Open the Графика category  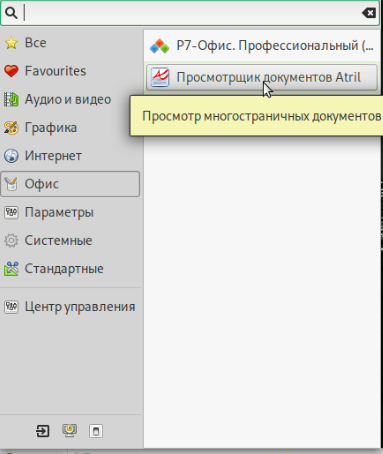[70, 128]
